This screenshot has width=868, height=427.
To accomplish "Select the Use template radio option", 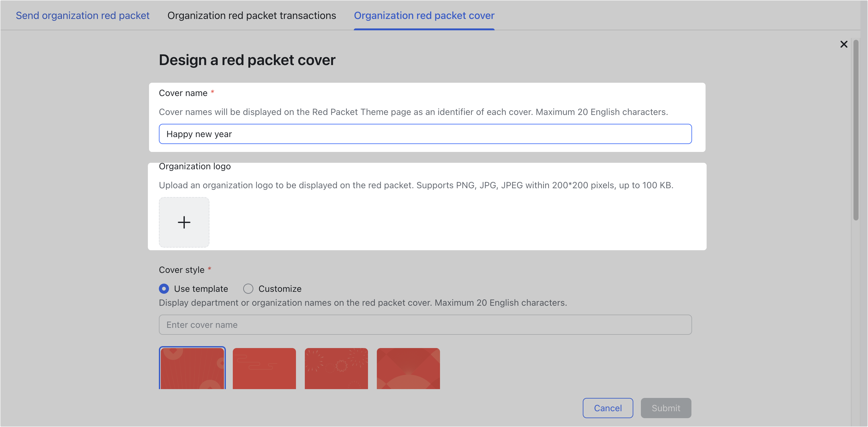I will point(164,288).
